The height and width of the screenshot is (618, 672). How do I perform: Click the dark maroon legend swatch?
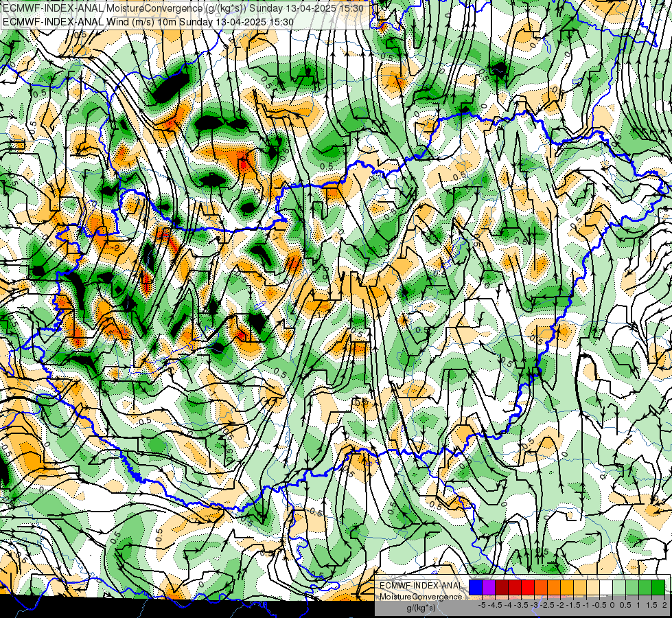coord(502,587)
